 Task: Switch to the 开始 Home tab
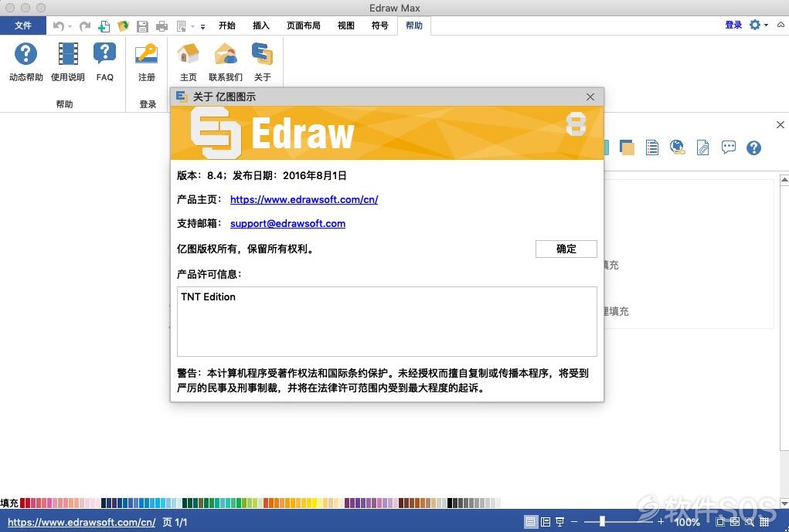point(227,25)
